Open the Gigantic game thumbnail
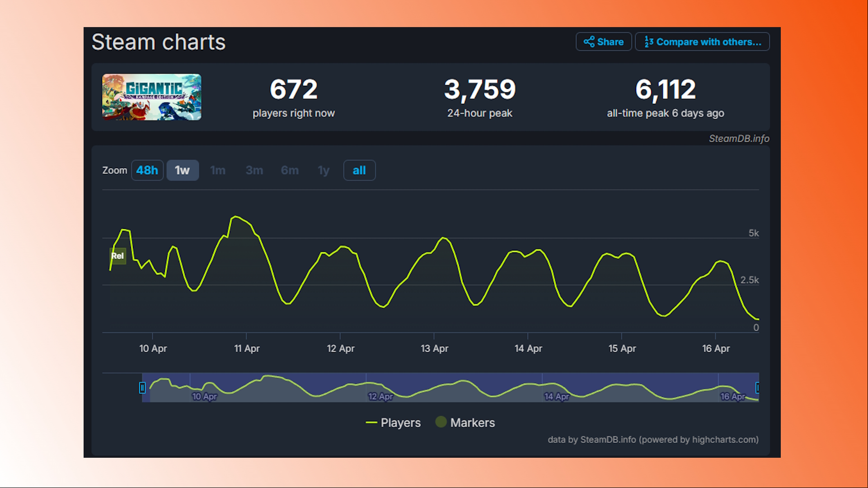868x488 pixels. (x=152, y=97)
